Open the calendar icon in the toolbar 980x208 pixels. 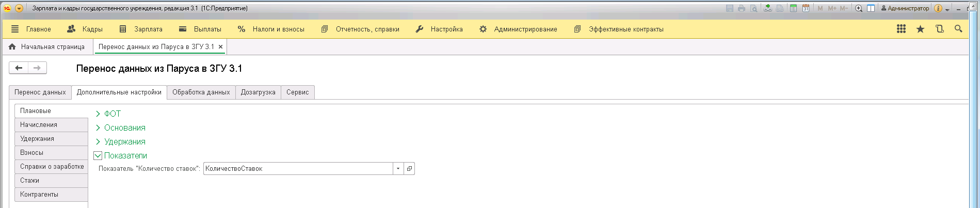(806, 8)
